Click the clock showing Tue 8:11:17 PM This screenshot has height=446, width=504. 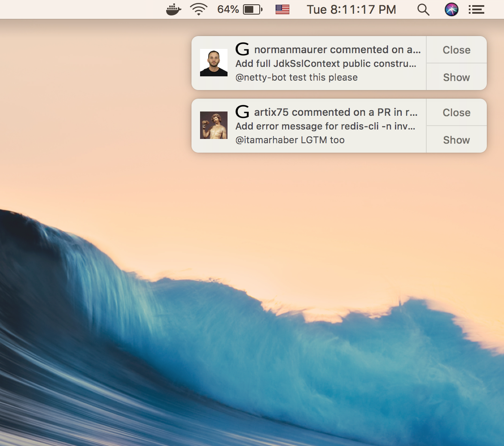[x=352, y=9]
